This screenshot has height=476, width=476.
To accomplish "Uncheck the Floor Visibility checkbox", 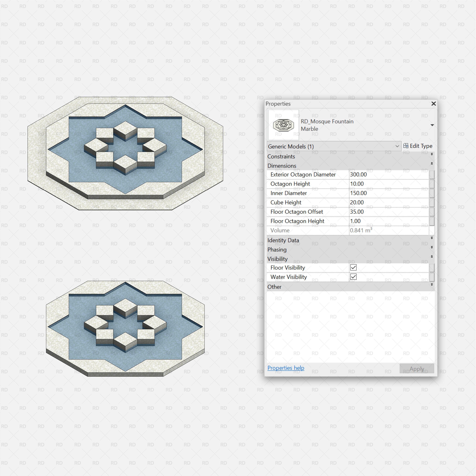I will click(353, 267).
